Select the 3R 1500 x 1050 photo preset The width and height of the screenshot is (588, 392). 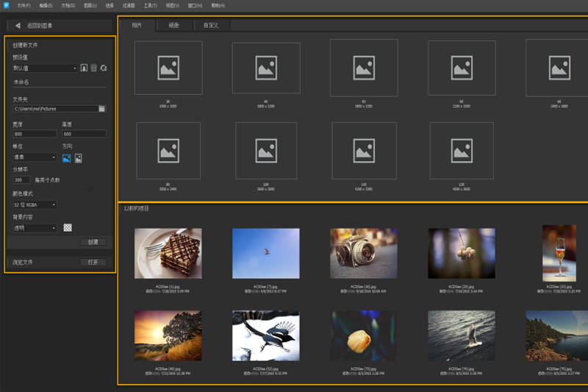(x=168, y=68)
